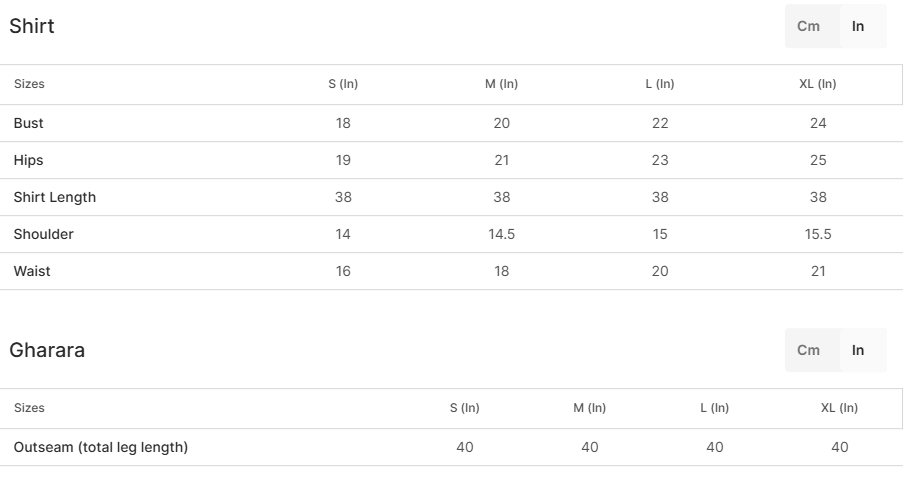Select the Hips value for size S
910x482 pixels.
click(343, 160)
